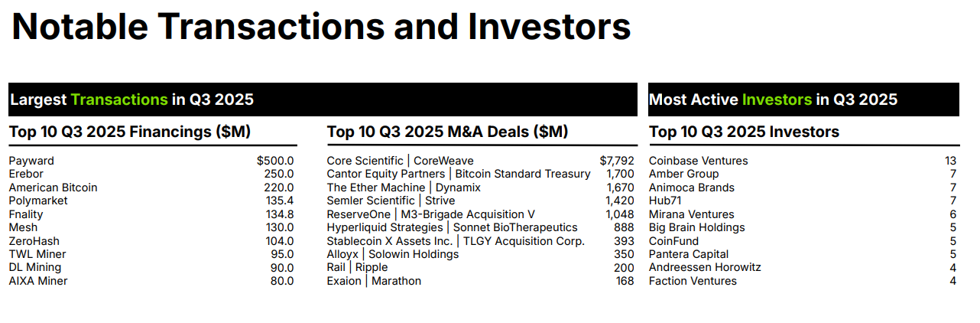Click the Payward financing row name
This screenshot has width=980, height=323.
coord(31,161)
